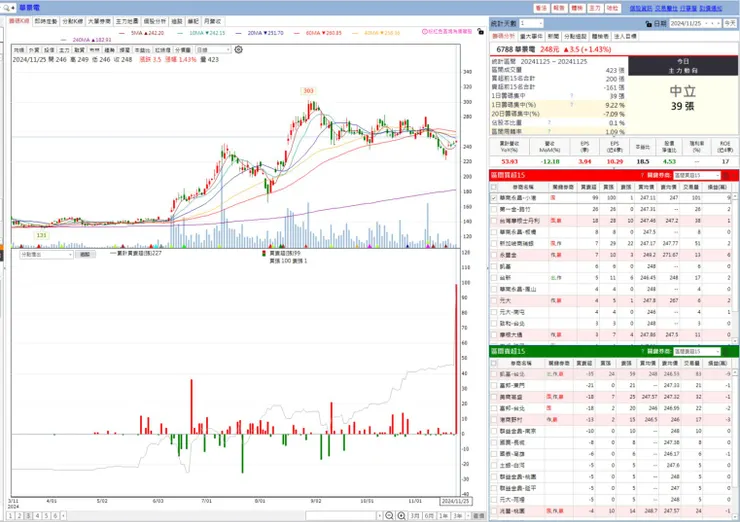Image resolution: width=740 pixels, height=522 pixels.
Task: Click the zoom in magnifier below chart
Action: (401, 515)
